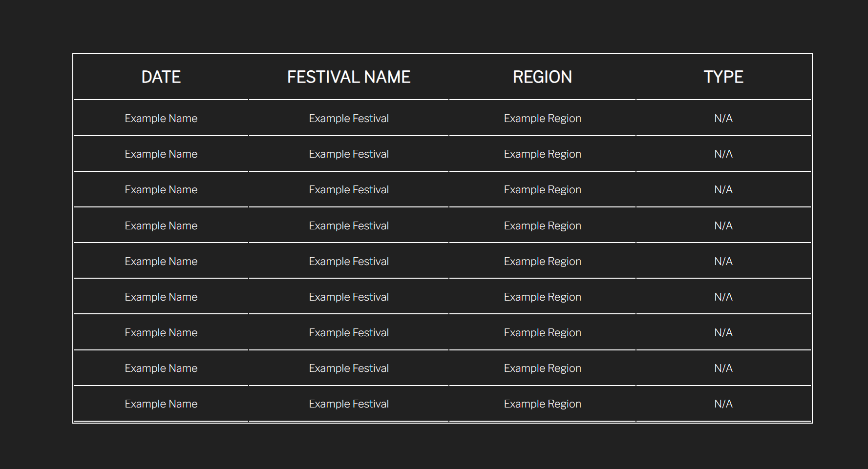Click Example Festival in the third row
Screen dimensions: 868x469
point(349,190)
